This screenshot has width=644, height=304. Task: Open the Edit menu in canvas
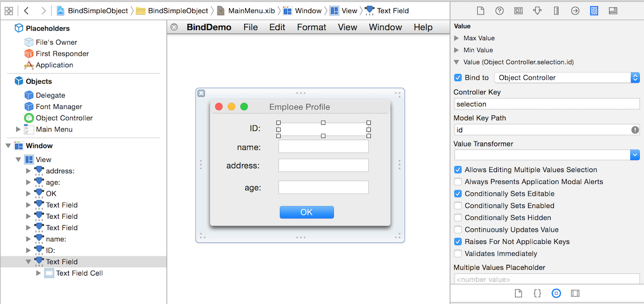(277, 27)
